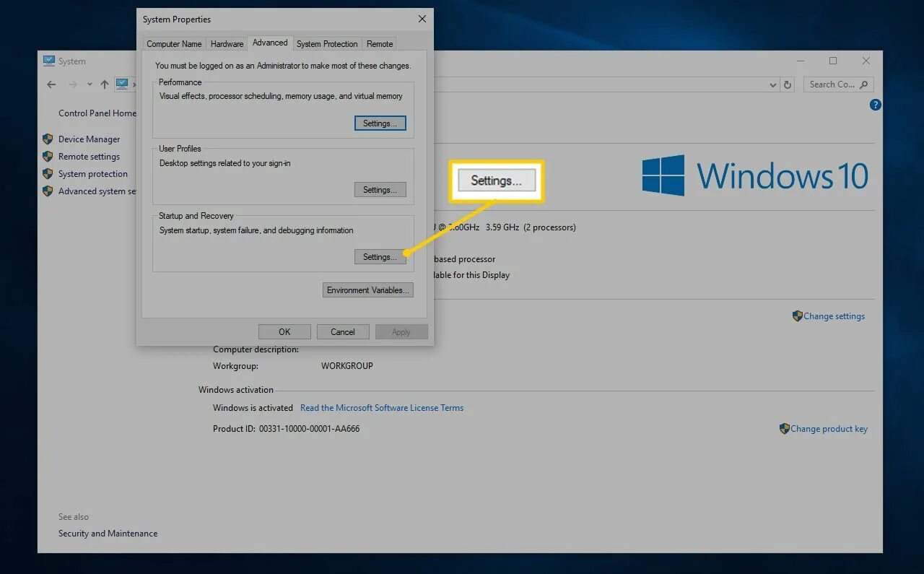The width and height of the screenshot is (924, 574).
Task: Refresh the System window
Action: click(788, 84)
